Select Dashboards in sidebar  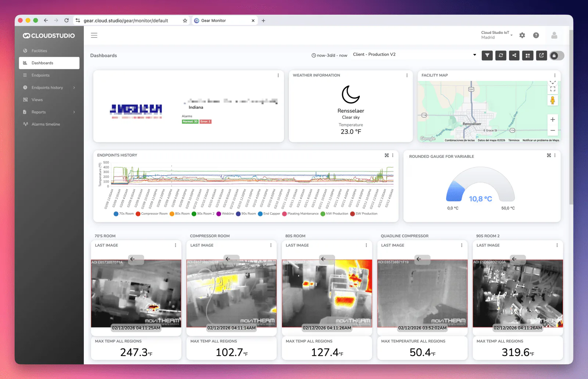coord(49,63)
